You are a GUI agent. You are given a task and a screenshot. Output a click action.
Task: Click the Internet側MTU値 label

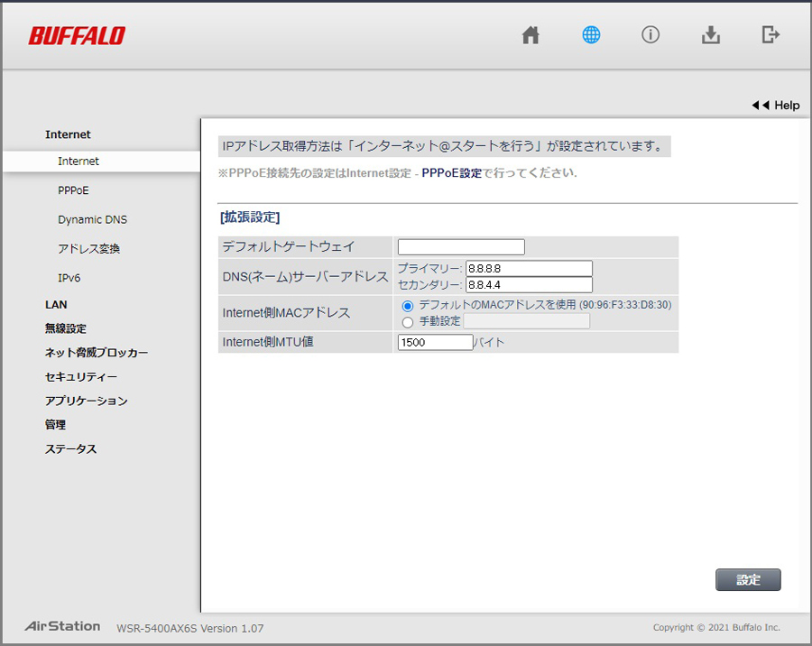click(x=268, y=343)
